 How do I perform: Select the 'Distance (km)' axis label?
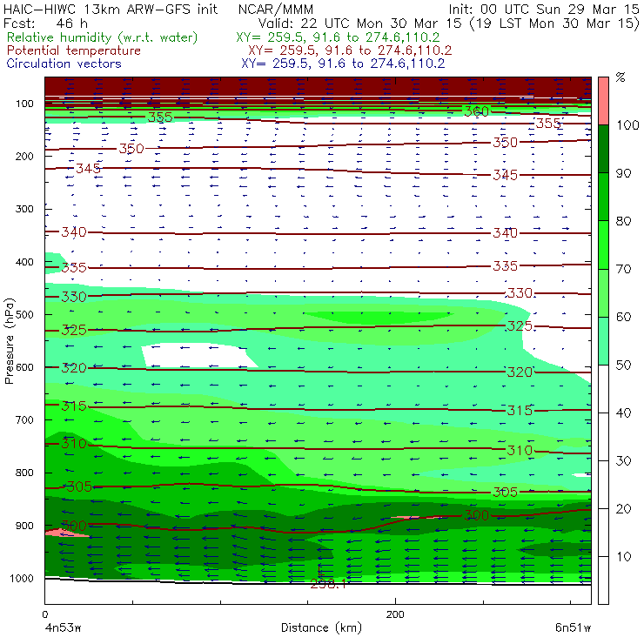[x=322, y=627]
